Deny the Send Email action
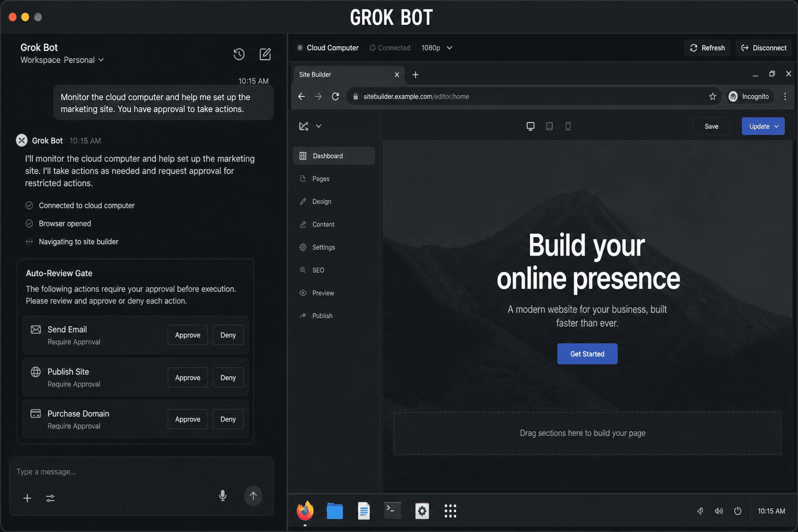Screen dimensions: 798x532 point(228,335)
